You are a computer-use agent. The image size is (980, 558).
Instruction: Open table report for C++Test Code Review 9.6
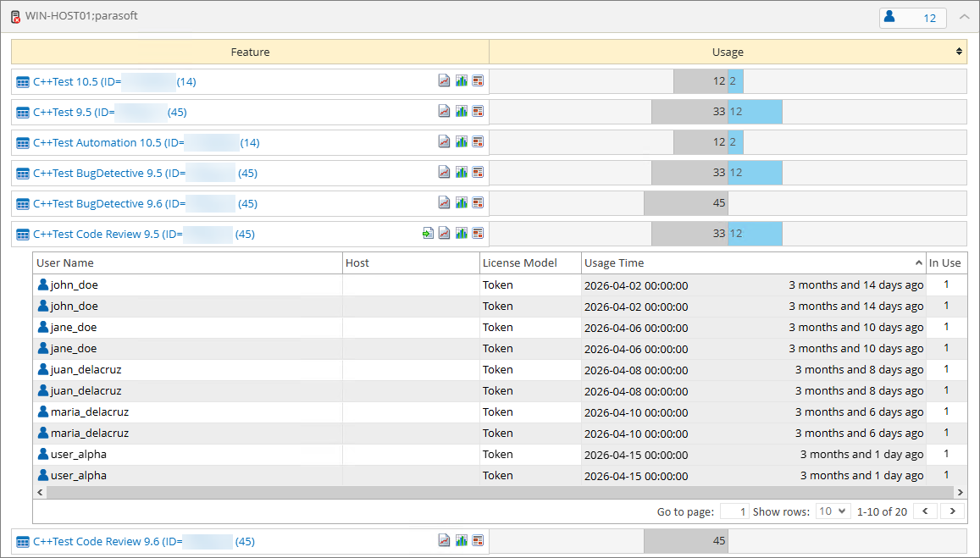[x=478, y=540]
